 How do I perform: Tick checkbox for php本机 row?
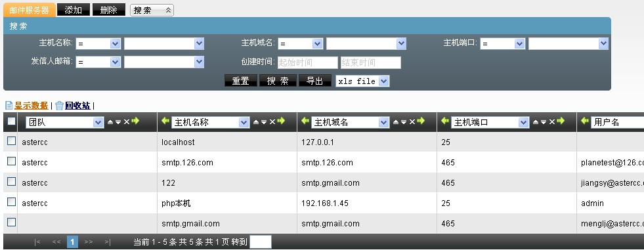click(x=12, y=202)
